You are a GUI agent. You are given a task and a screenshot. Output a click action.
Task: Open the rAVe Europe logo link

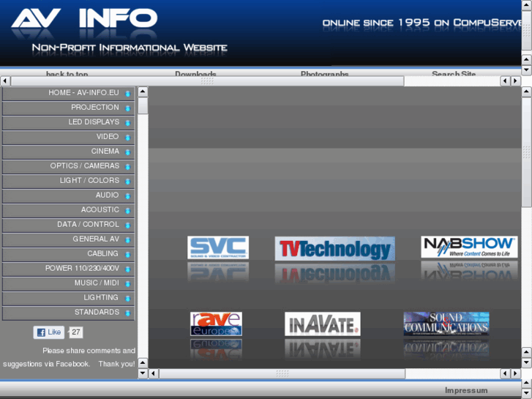pos(216,324)
